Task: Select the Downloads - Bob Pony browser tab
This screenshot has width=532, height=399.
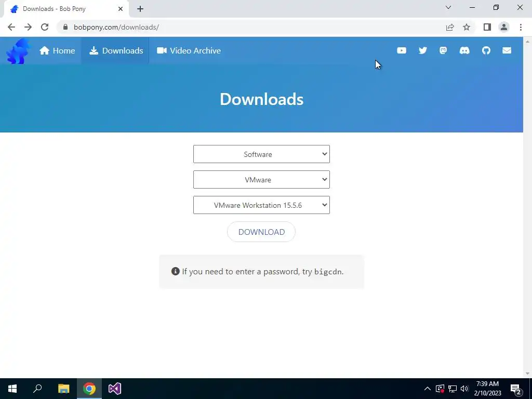Action: pyautogui.click(x=66, y=9)
